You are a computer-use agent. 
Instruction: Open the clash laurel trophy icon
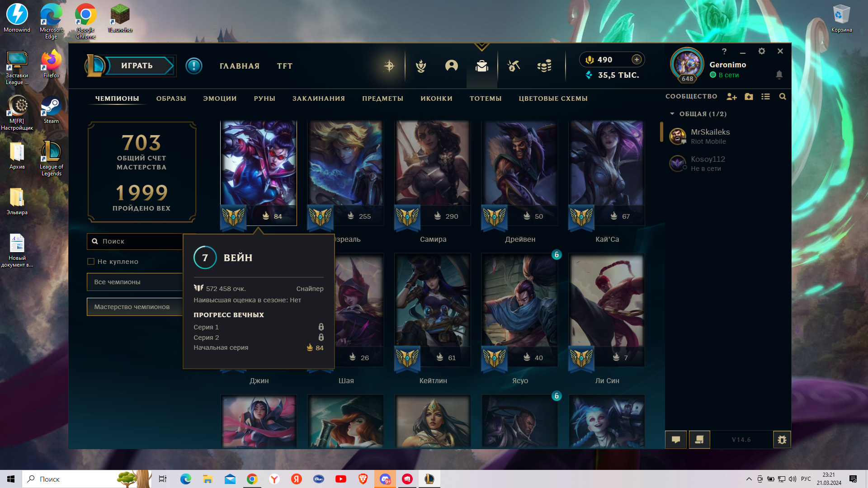tap(421, 66)
